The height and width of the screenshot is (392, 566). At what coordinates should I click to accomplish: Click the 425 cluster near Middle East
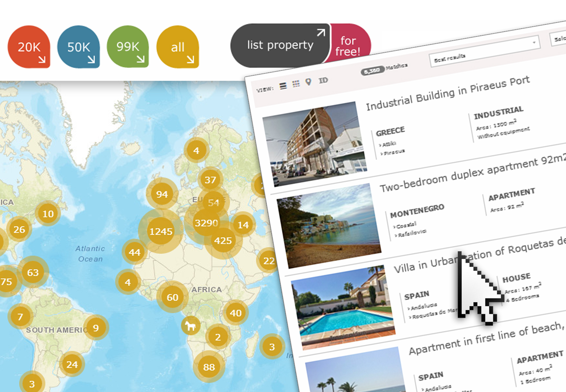pyautogui.click(x=223, y=240)
